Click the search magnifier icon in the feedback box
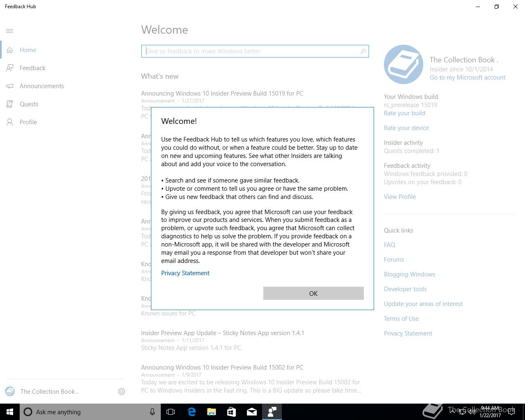The height and width of the screenshot is (420, 525). (363, 51)
